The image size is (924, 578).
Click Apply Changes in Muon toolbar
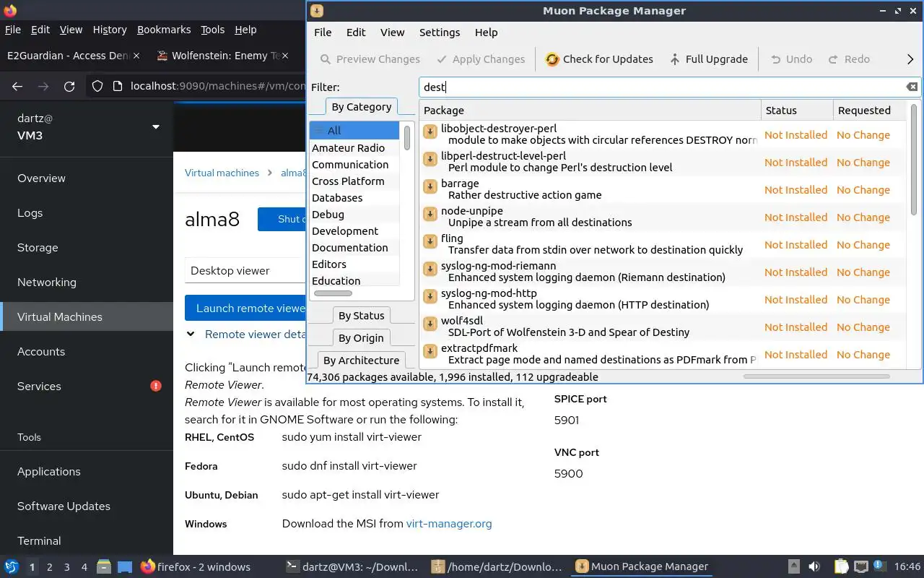[x=481, y=59]
